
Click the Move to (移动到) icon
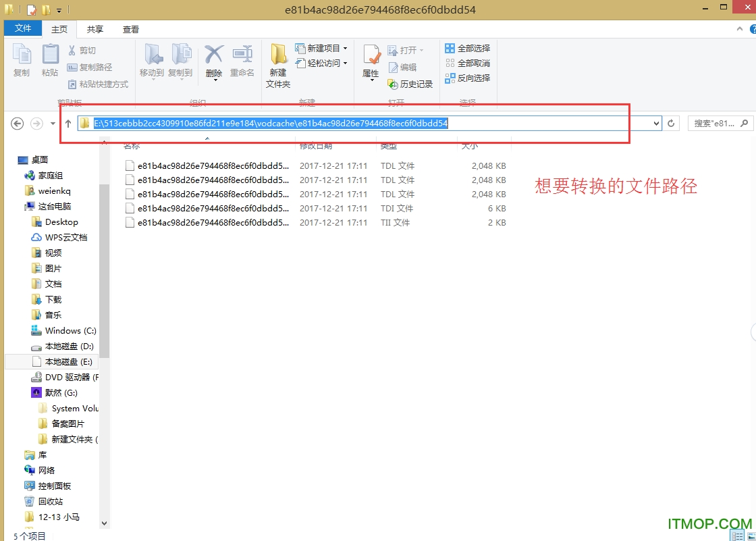point(153,54)
